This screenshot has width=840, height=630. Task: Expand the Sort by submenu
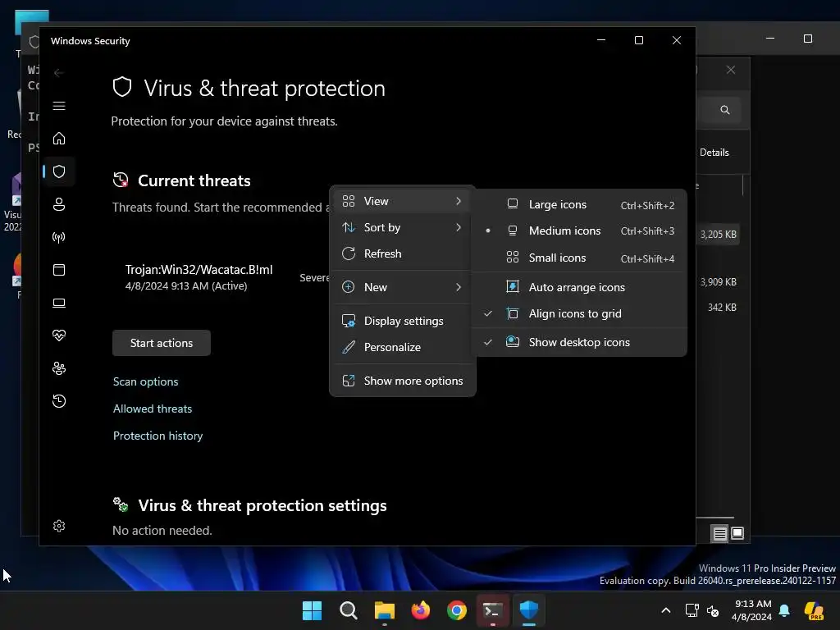(402, 228)
